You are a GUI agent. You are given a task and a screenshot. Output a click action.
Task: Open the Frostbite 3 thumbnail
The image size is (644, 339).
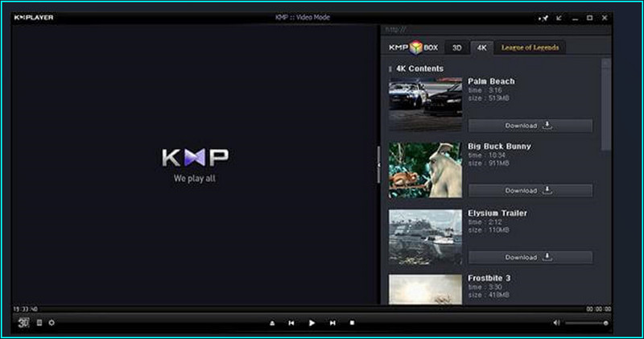(426, 290)
